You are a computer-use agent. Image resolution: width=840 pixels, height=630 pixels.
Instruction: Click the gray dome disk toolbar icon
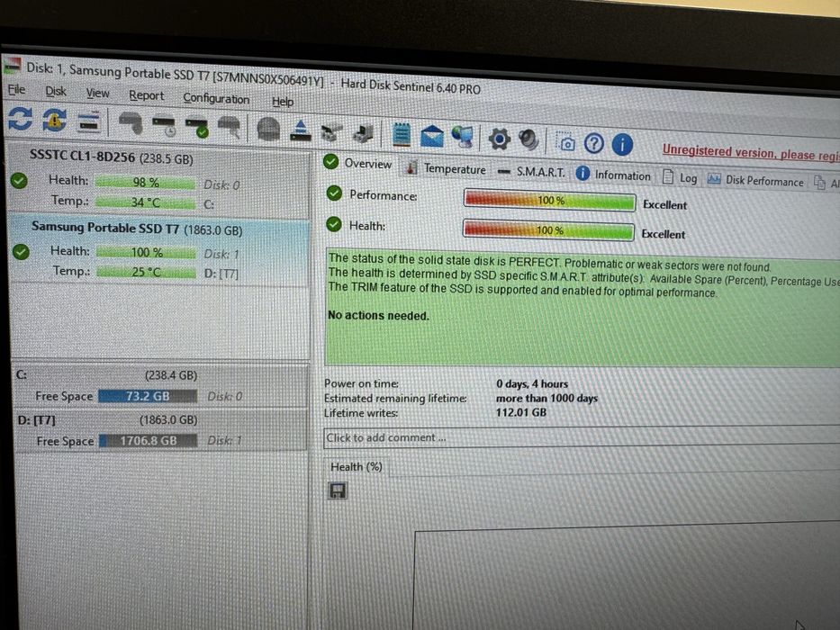(x=268, y=129)
